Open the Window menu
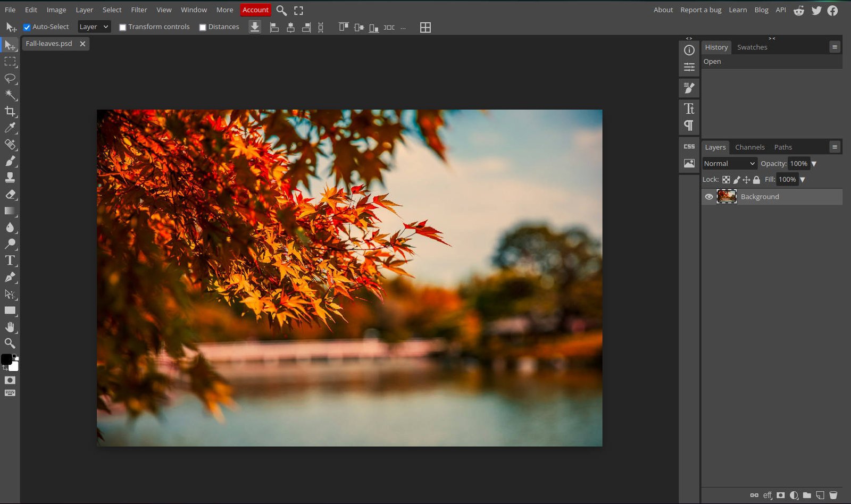The image size is (851, 504). pos(194,10)
